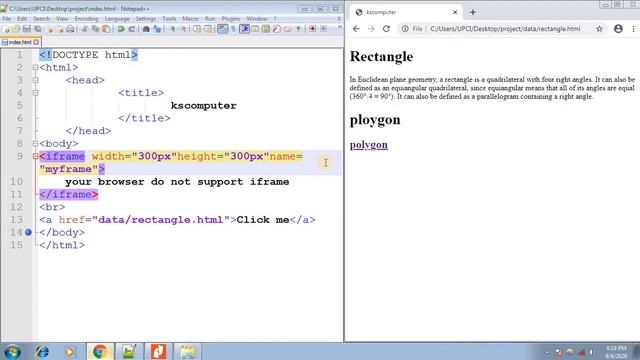Undo with the green arrow icon
This screenshot has height=360, width=640.
coord(121,29)
